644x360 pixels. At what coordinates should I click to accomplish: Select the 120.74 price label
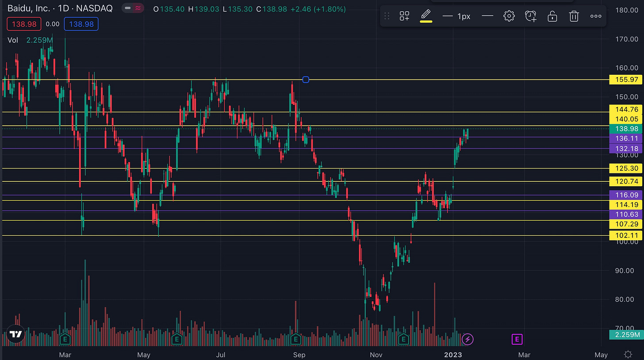625,181
